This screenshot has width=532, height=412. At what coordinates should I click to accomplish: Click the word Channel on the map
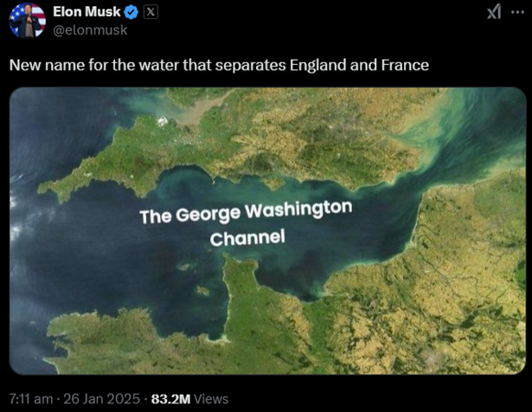click(247, 238)
